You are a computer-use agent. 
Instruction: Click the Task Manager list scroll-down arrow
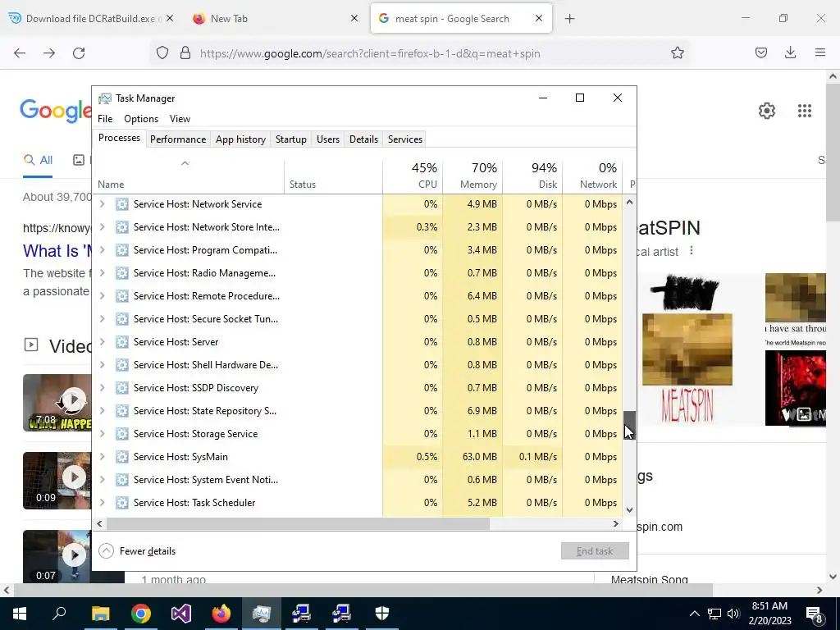pos(629,510)
